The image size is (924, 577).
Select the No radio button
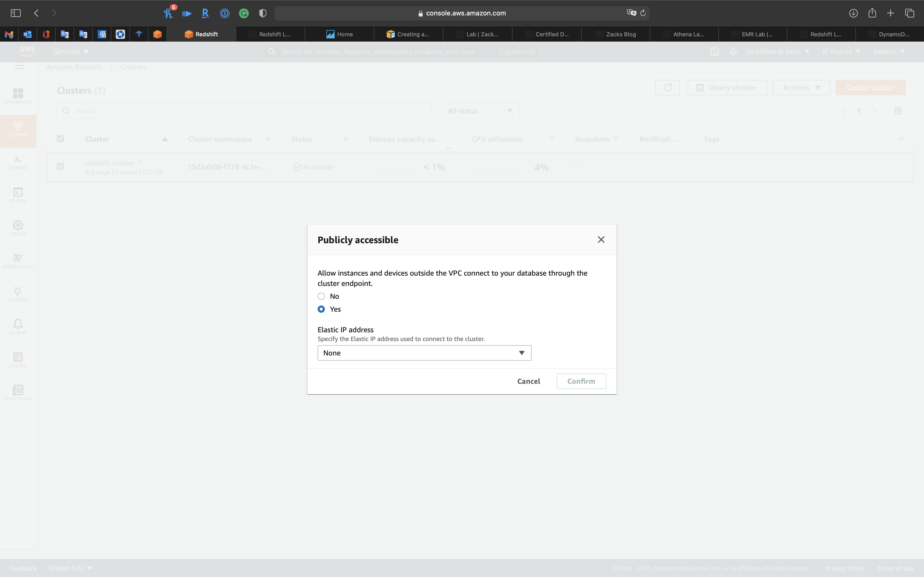(321, 296)
